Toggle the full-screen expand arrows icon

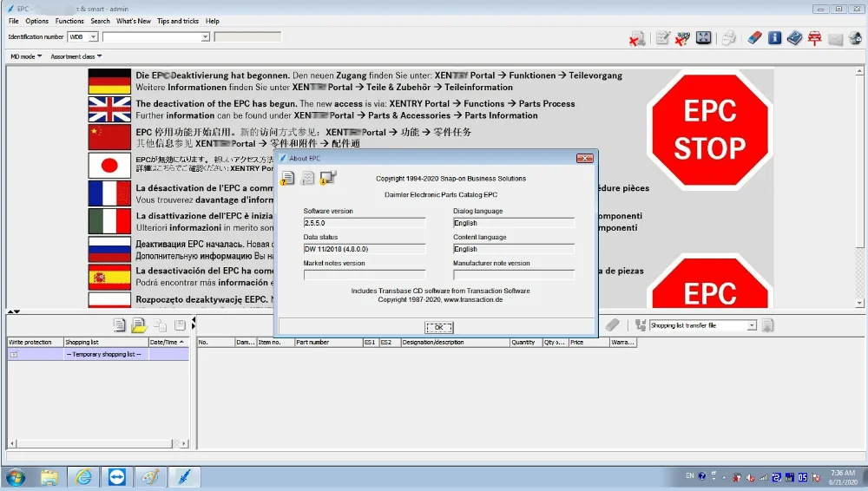point(704,37)
